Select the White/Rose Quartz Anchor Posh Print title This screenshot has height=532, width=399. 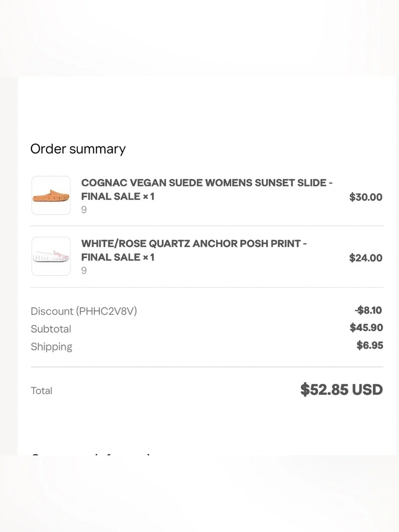click(x=194, y=250)
